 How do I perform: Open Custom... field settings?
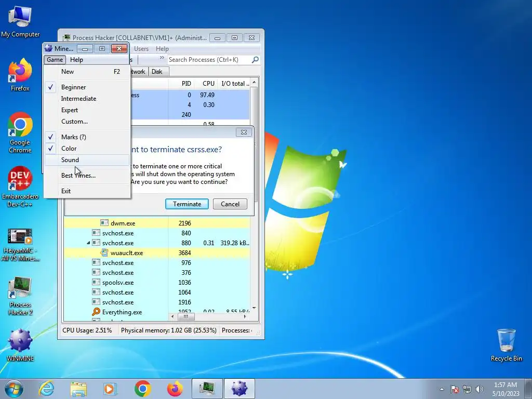(x=87, y=122)
